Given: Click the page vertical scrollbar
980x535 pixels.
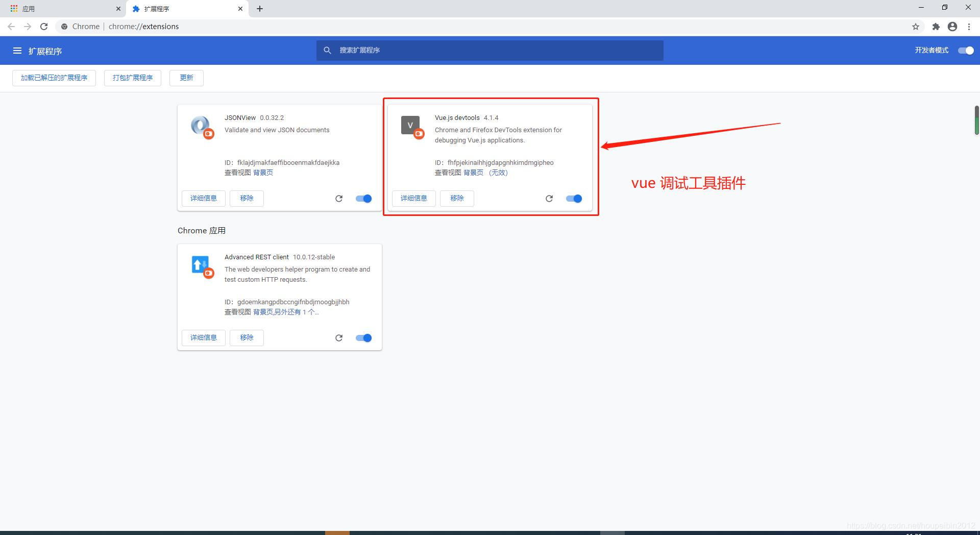Looking at the screenshot, I should 976,120.
